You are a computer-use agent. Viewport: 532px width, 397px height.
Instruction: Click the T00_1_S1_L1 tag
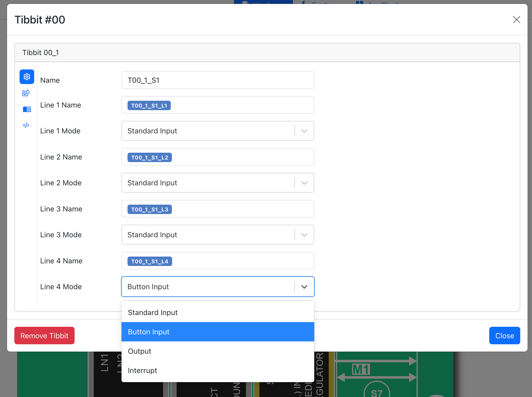click(x=149, y=105)
